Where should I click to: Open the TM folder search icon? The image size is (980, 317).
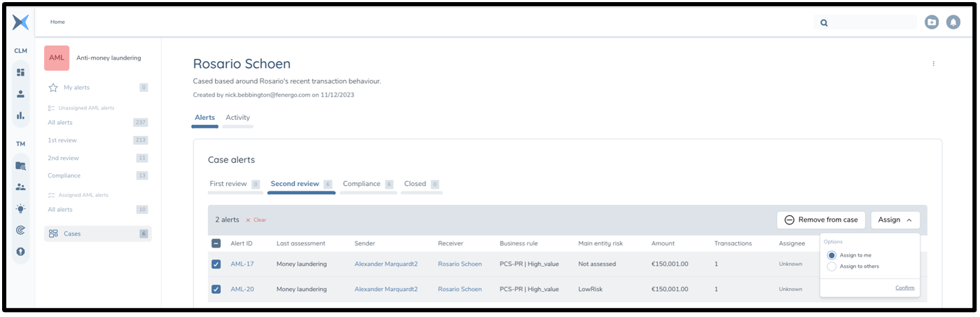[x=21, y=166]
